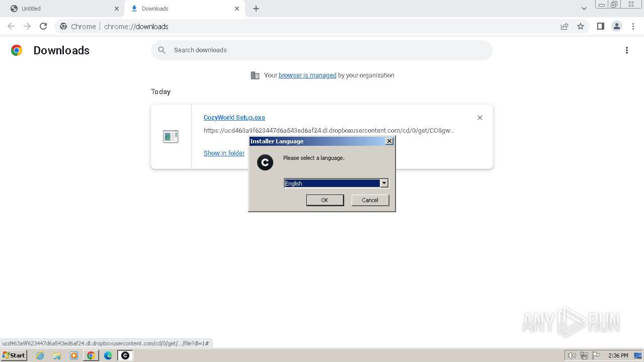This screenshot has width=644, height=362.
Task: Click the CozyWorld logo icon in dialog
Action: point(265,162)
